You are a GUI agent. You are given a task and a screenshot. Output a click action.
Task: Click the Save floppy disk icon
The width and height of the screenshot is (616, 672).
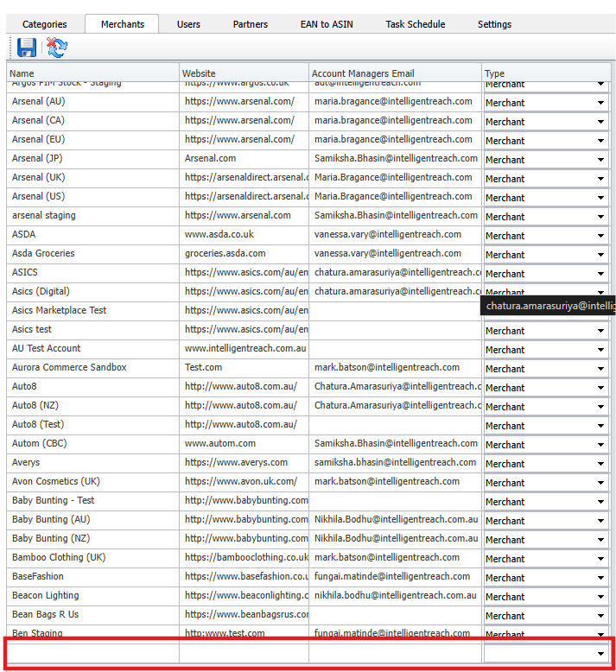(x=26, y=48)
